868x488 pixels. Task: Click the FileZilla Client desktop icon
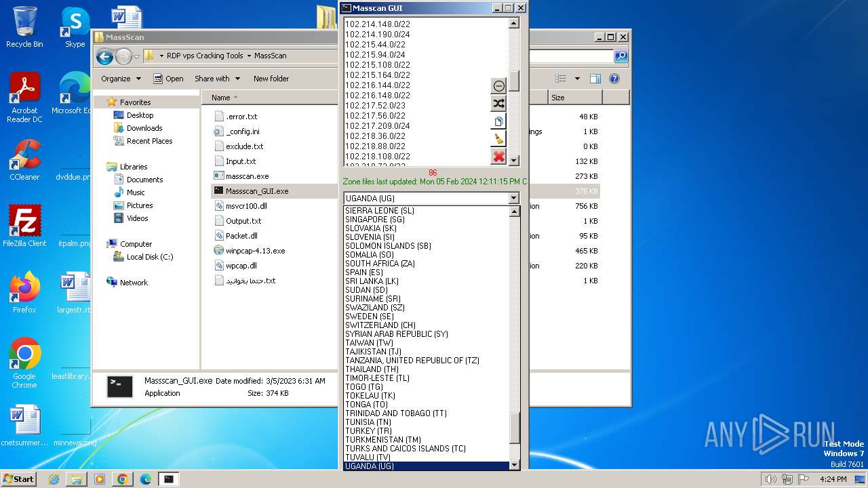pos(24,226)
